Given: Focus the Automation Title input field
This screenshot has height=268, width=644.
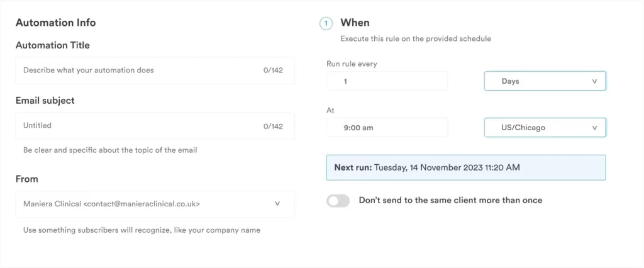Looking at the screenshot, I should pyautogui.click(x=138, y=70).
